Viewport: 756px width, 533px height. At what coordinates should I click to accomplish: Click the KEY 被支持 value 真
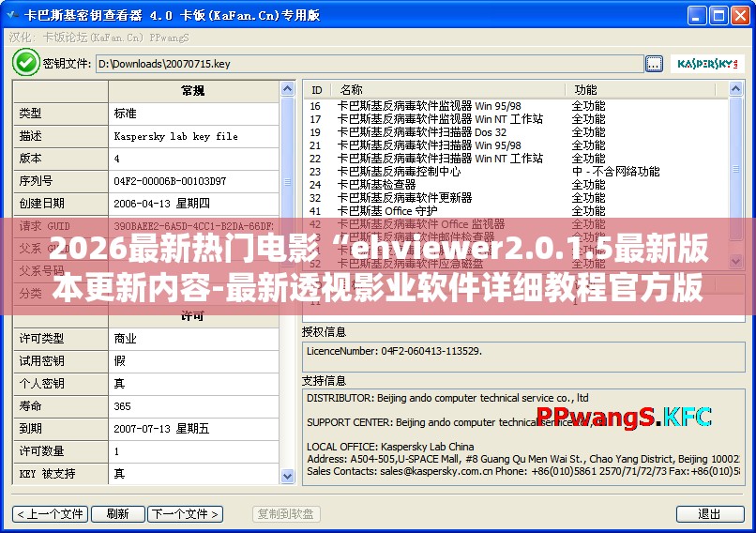pos(119,474)
